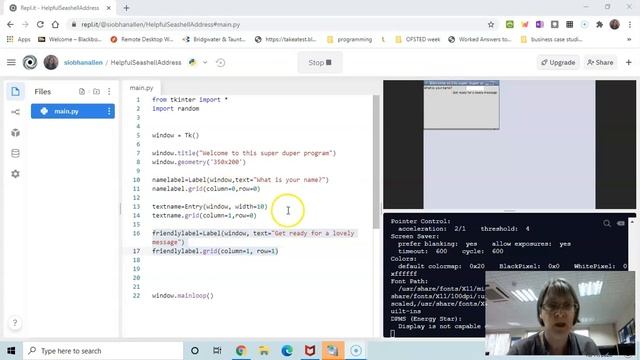Screen dimensions: 640x360
Task: Click the siobhanallen username link
Action: coord(83,62)
